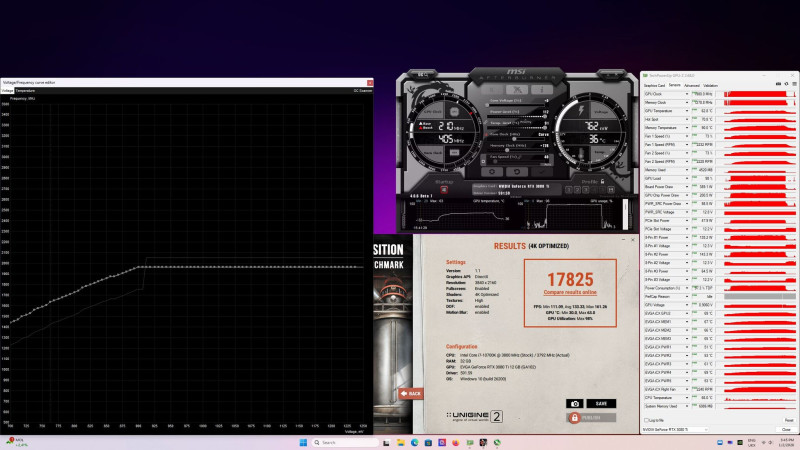The height and width of the screenshot is (450, 800).
Task: Open File Explorer from the taskbar
Action: (401, 442)
